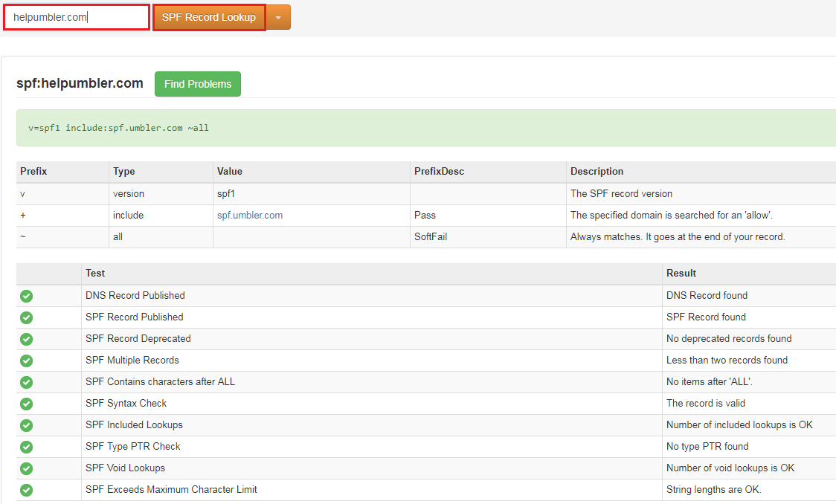836x504 pixels.
Task: Click the check icon beside SPF Void Lookups
Action: [27, 468]
